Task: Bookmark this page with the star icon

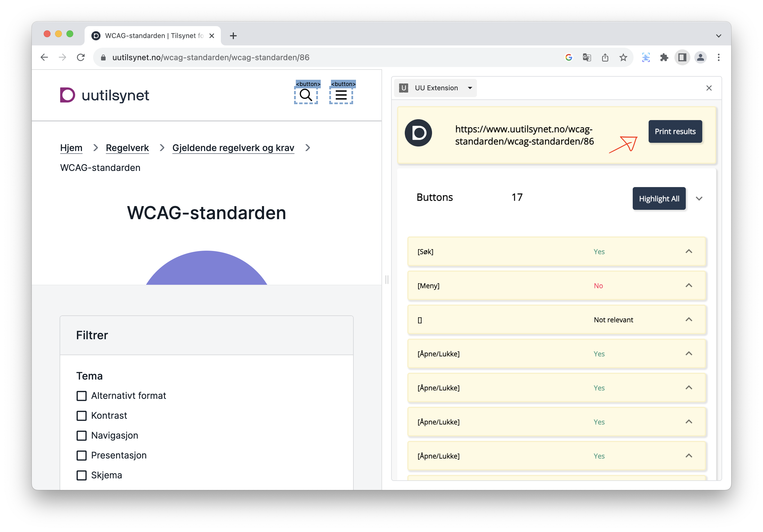Action: (x=623, y=57)
